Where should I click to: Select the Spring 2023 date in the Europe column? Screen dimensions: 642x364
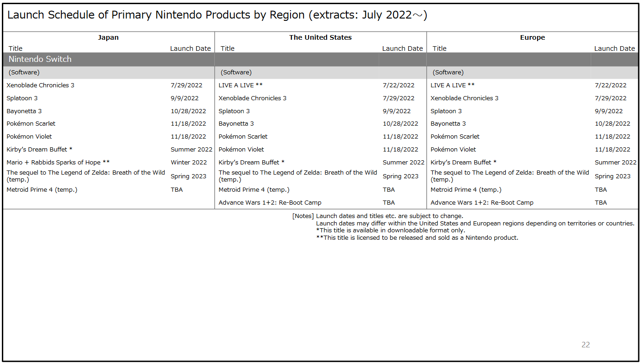tap(612, 176)
